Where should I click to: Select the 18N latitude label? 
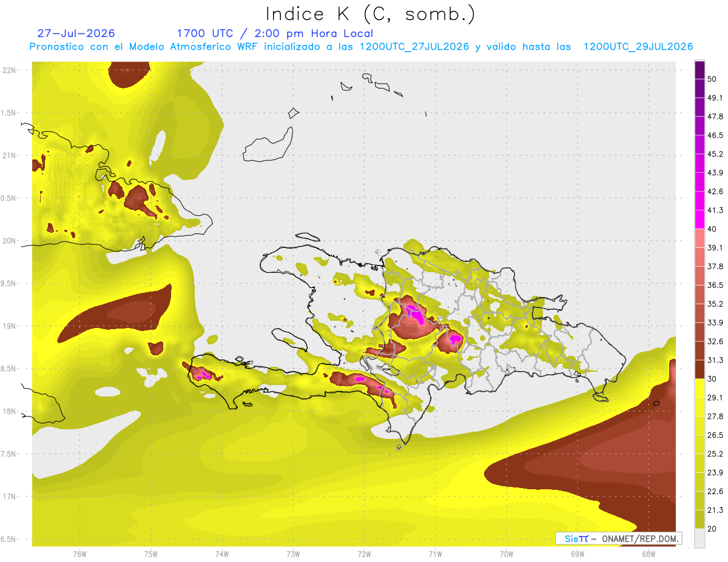(10, 411)
